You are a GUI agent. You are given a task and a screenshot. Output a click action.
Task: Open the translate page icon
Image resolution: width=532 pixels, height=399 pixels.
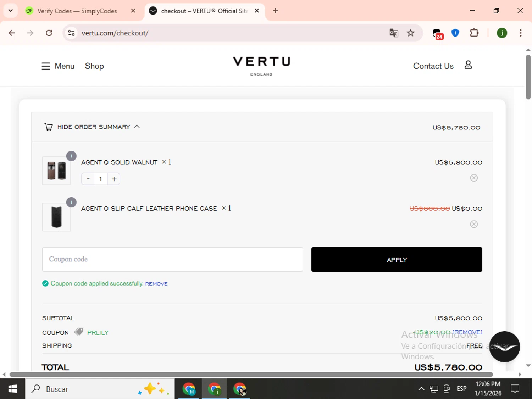click(394, 33)
